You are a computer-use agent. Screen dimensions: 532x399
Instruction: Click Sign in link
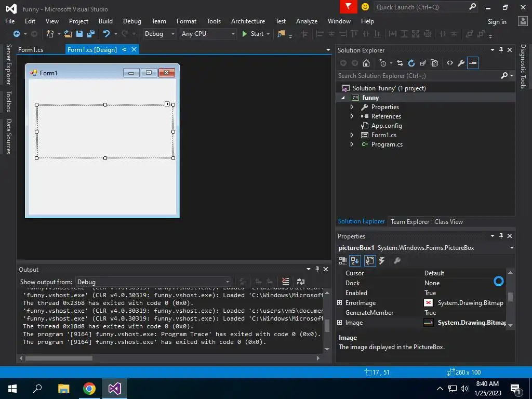pyautogui.click(x=497, y=22)
